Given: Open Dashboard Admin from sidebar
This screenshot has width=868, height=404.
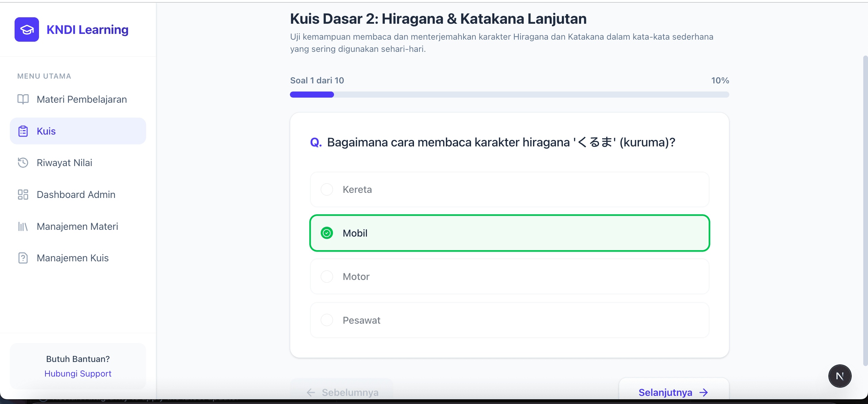Looking at the screenshot, I should point(78,195).
